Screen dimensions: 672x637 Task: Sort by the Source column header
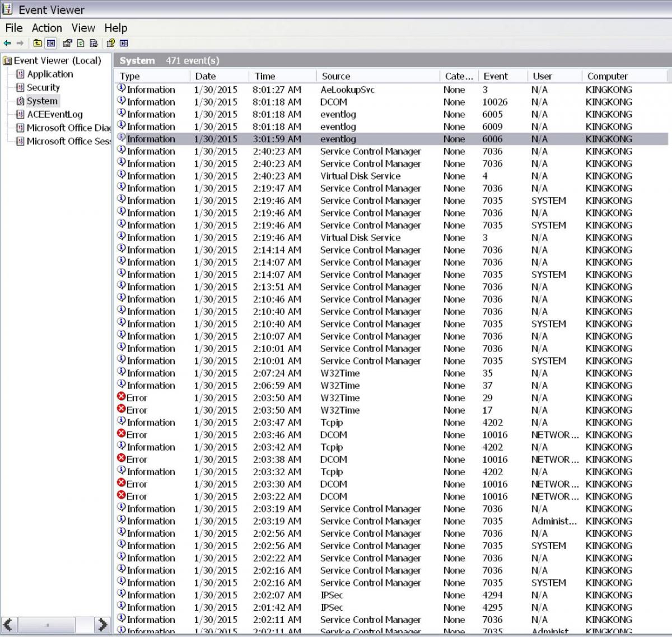coord(378,76)
